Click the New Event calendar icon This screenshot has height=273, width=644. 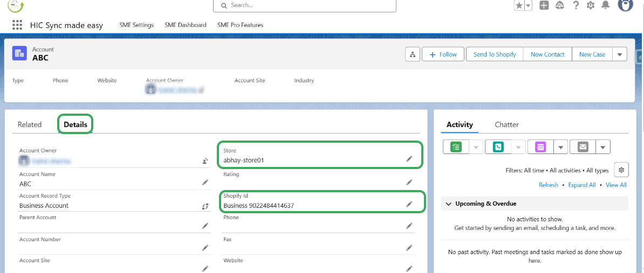tap(540, 147)
